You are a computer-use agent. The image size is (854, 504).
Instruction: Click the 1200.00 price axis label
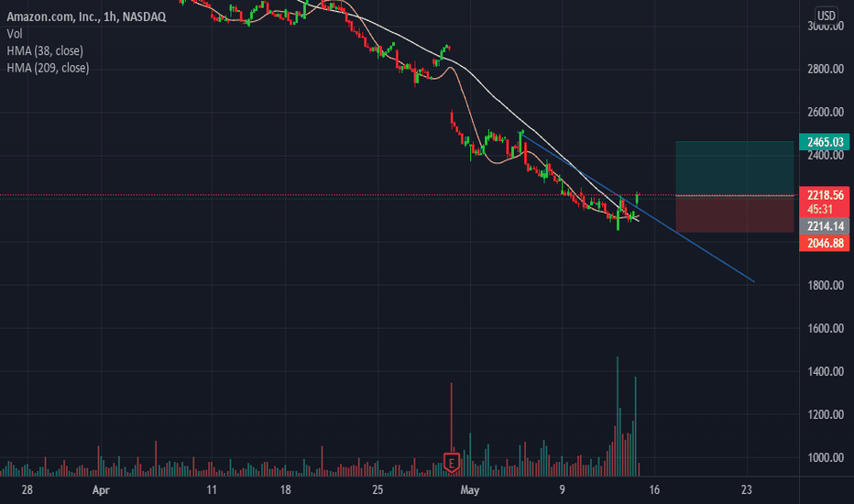click(825, 414)
